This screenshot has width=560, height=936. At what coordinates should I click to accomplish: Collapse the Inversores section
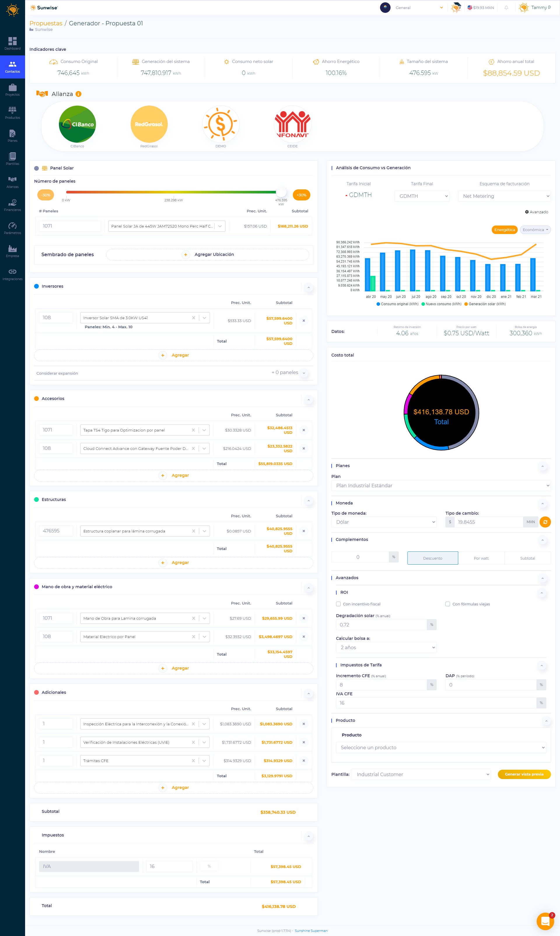tap(309, 288)
